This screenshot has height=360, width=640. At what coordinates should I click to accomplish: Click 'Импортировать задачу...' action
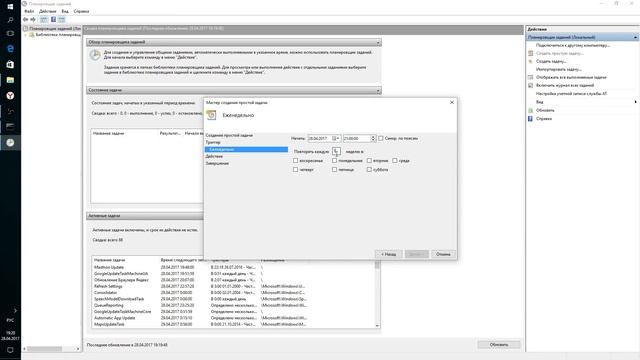coord(559,69)
